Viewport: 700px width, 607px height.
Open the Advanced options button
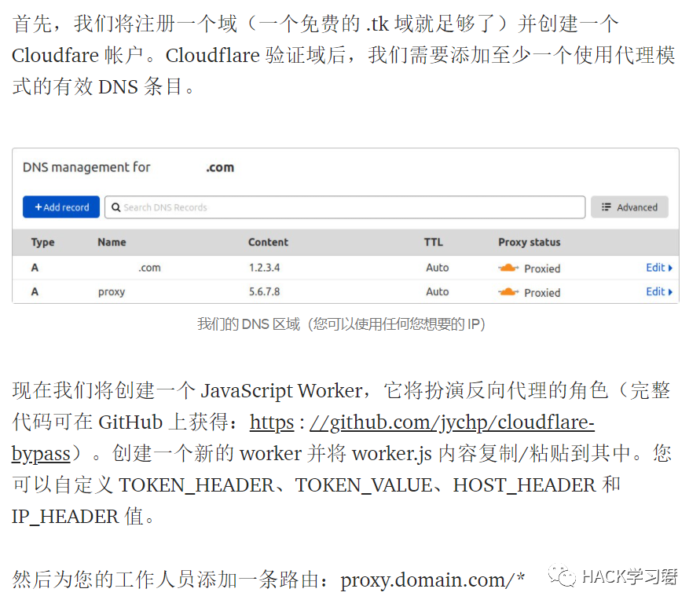[629, 207]
